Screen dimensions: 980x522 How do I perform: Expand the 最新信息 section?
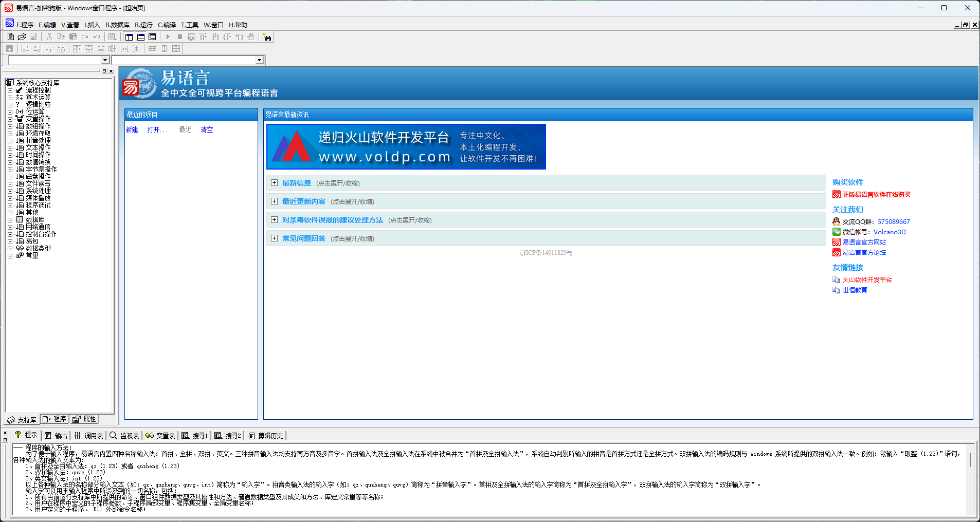click(275, 183)
